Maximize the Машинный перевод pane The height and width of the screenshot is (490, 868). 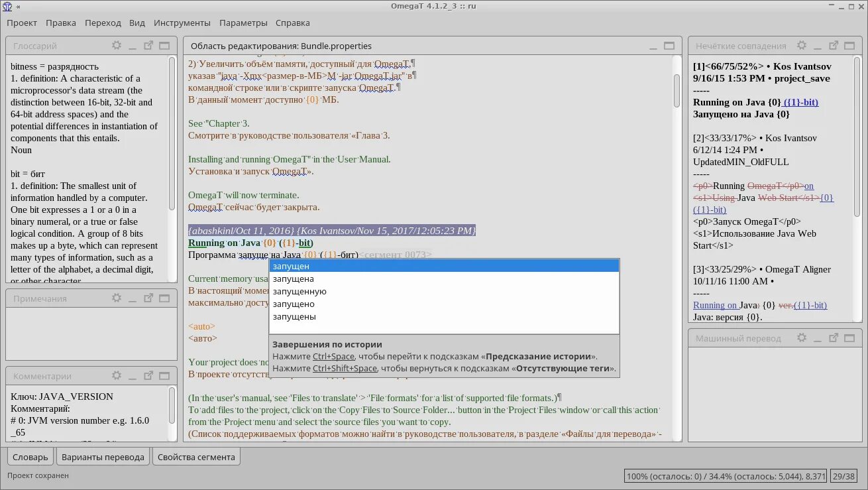pyautogui.click(x=849, y=338)
